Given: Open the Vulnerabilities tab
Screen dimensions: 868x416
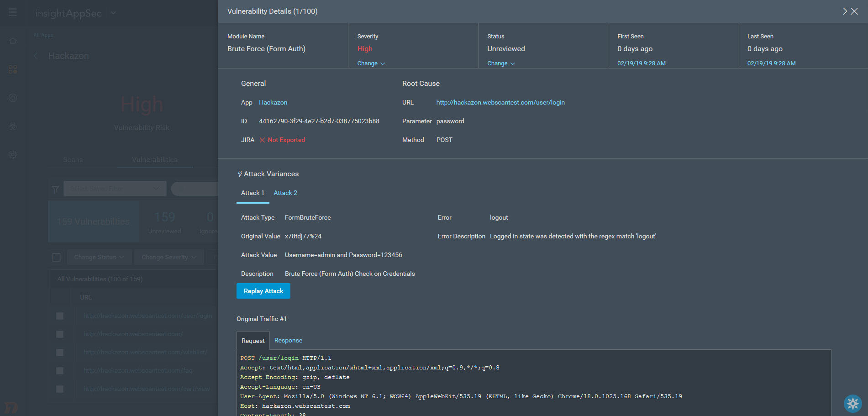Looking at the screenshot, I should tap(155, 160).
